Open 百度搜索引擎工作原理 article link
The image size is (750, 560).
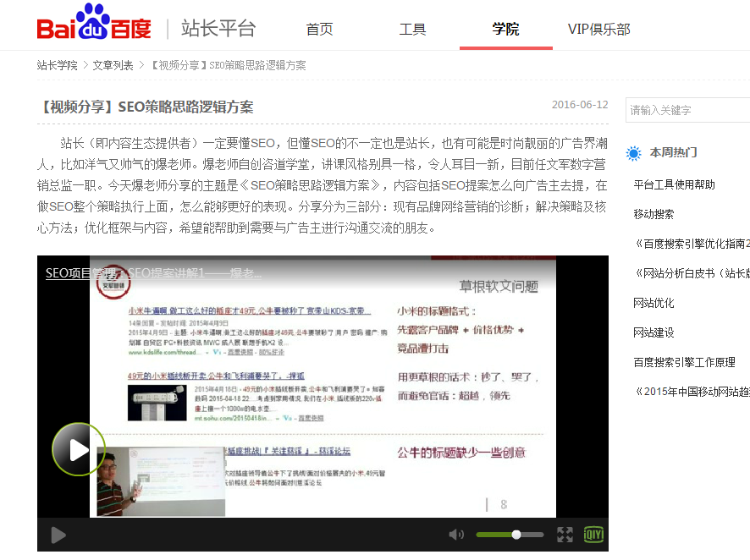click(x=684, y=362)
